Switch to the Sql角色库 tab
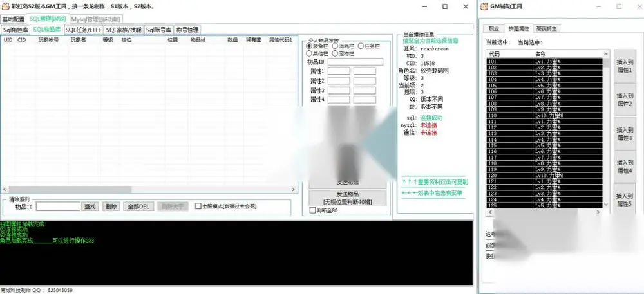 tap(15, 30)
